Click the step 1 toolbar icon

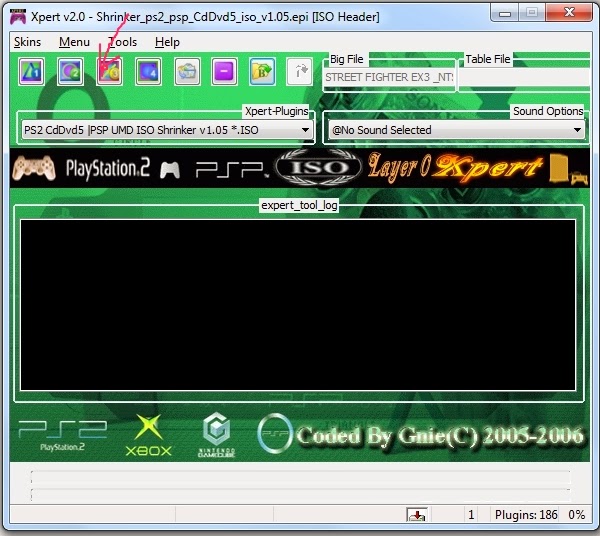[x=32, y=72]
